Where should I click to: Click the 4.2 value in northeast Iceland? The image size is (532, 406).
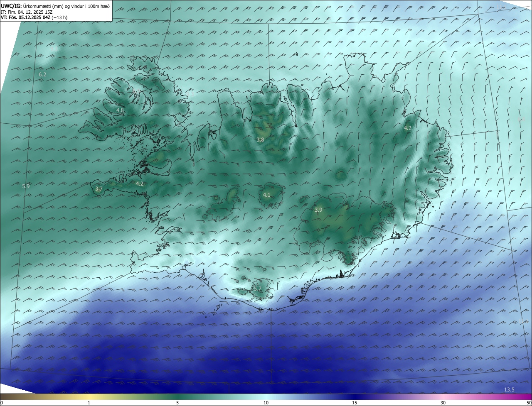coord(408,128)
